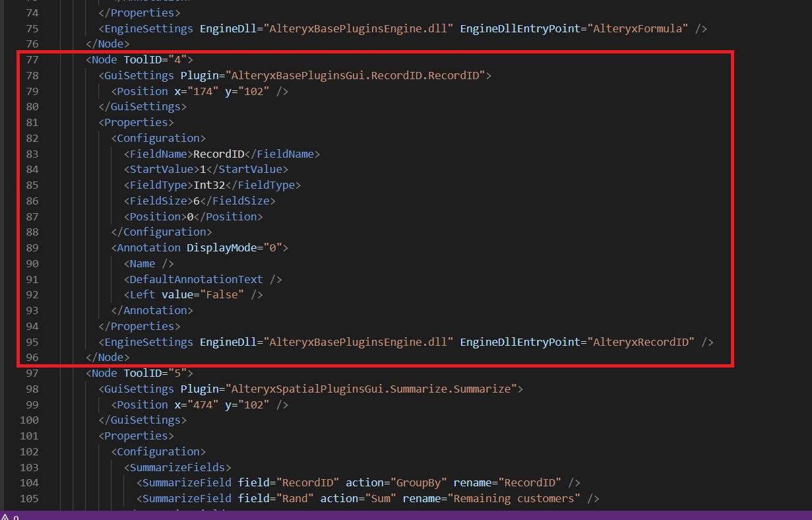
Task: Click the Position x="174" attribute
Action: coord(195,91)
